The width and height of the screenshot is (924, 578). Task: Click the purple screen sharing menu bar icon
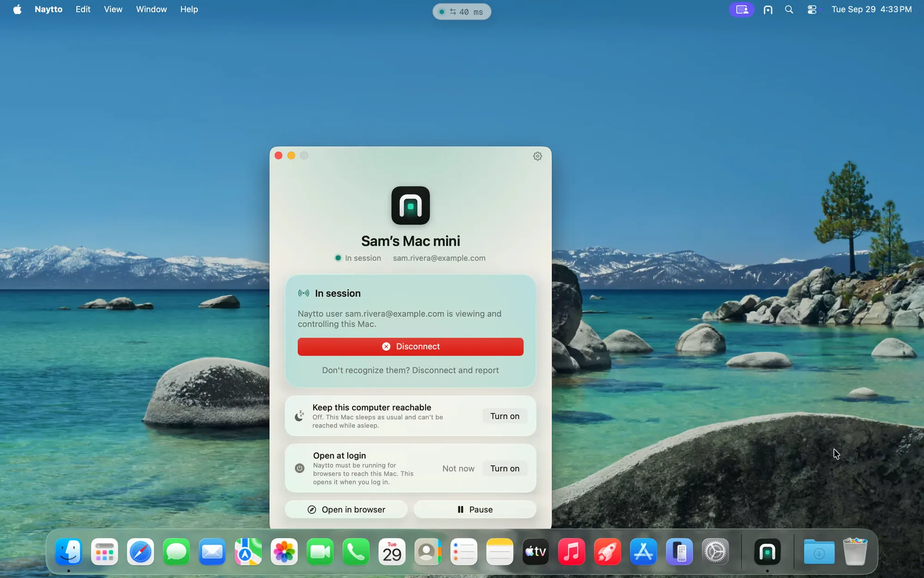pos(742,10)
